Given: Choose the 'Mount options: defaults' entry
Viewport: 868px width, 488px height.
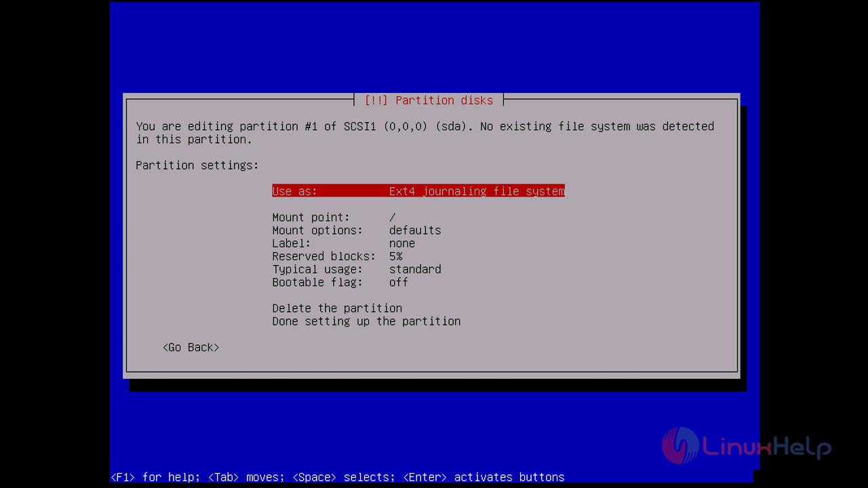Looking at the screenshot, I should [357, 230].
